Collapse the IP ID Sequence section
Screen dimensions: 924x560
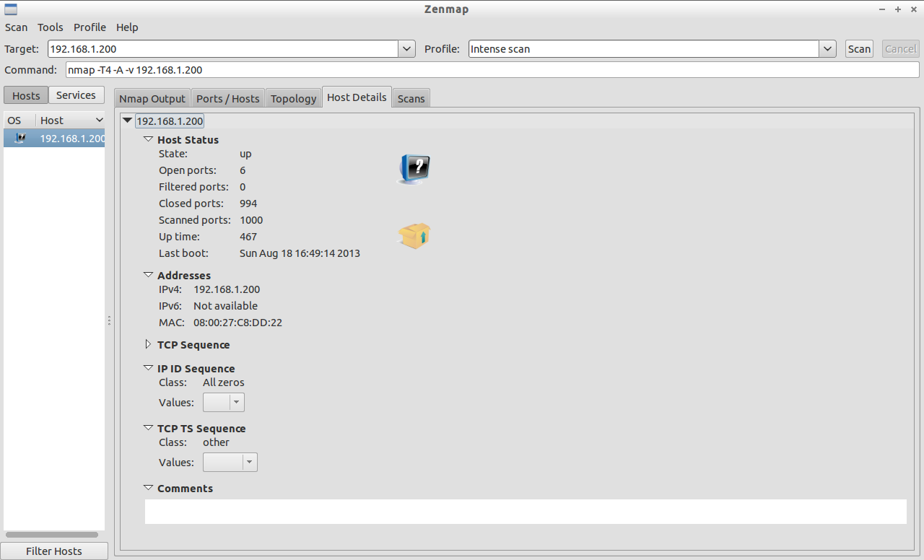tap(148, 368)
